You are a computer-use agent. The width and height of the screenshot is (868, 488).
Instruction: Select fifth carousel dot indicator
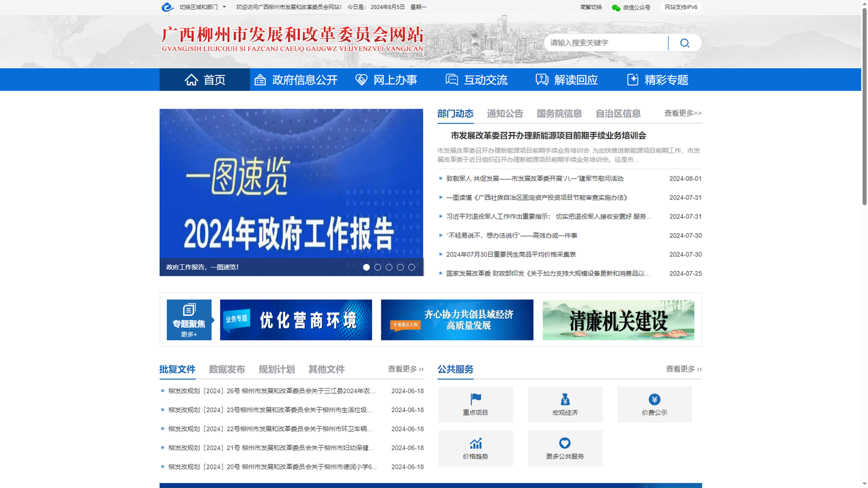point(412,267)
